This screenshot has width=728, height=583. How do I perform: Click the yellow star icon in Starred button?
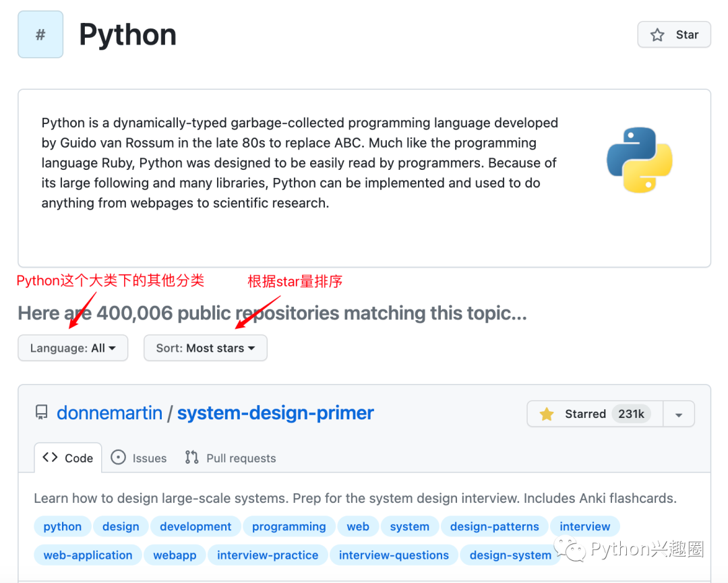(x=546, y=413)
